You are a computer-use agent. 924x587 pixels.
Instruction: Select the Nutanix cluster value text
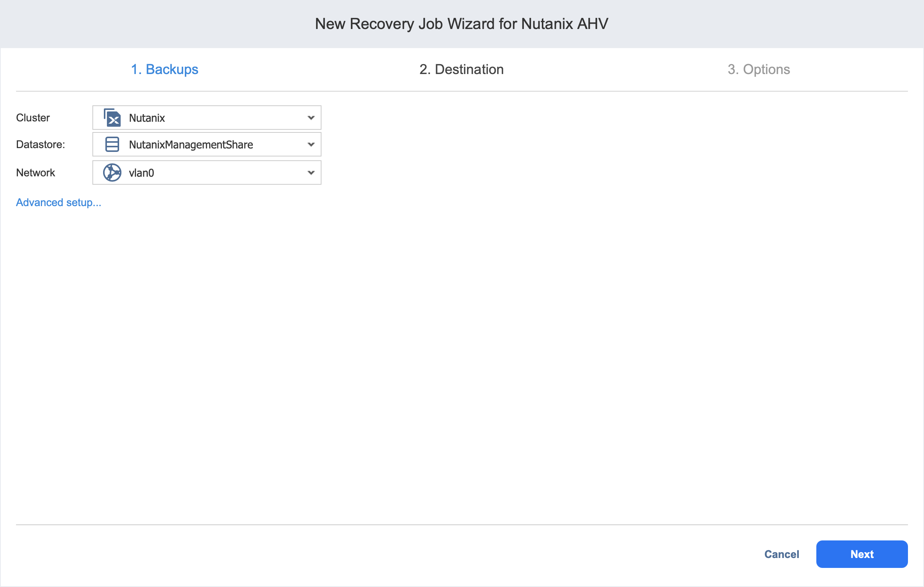[x=147, y=118]
